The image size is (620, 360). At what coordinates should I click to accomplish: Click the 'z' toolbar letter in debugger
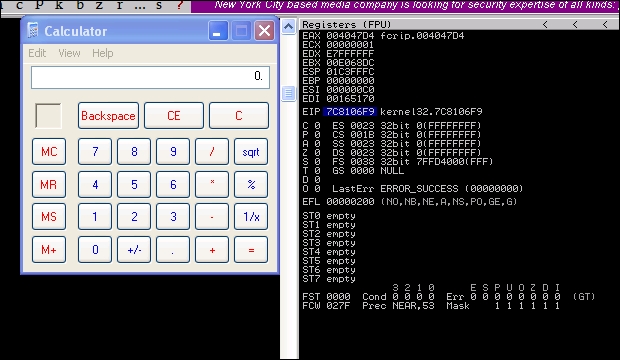click(x=99, y=6)
